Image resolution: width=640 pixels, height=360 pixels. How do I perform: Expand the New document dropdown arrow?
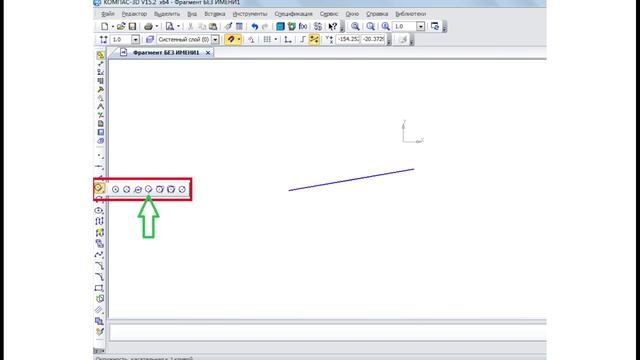[x=113, y=27]
